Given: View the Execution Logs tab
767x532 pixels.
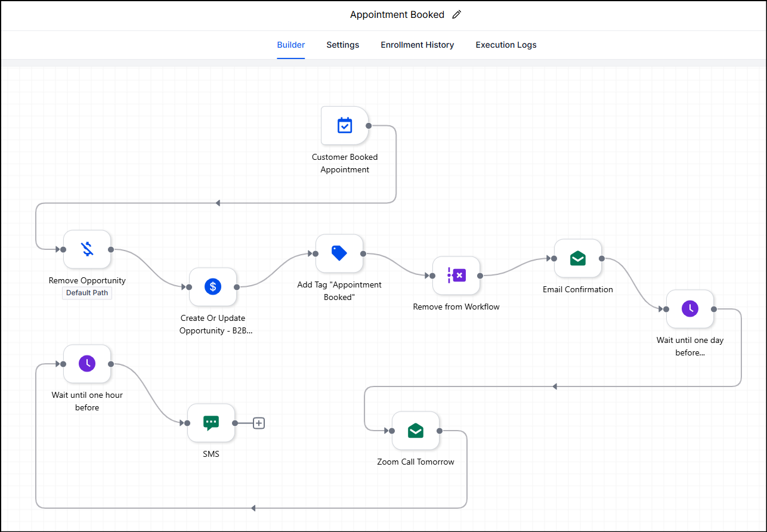Looking at the screenshot, I should (506, 45).
